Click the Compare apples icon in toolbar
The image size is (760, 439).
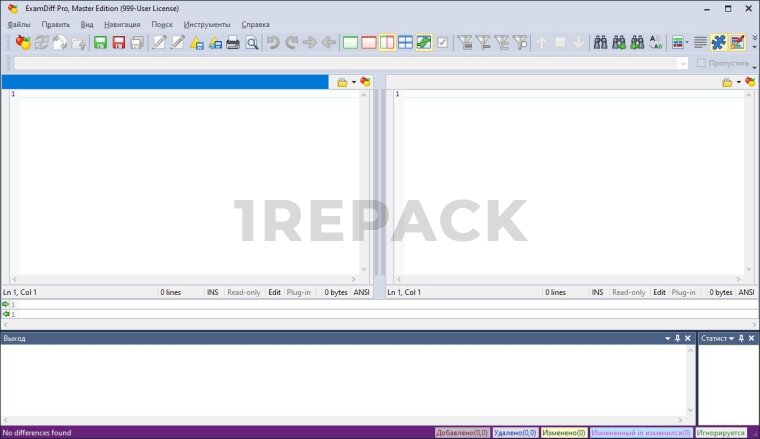coord(22,43)
